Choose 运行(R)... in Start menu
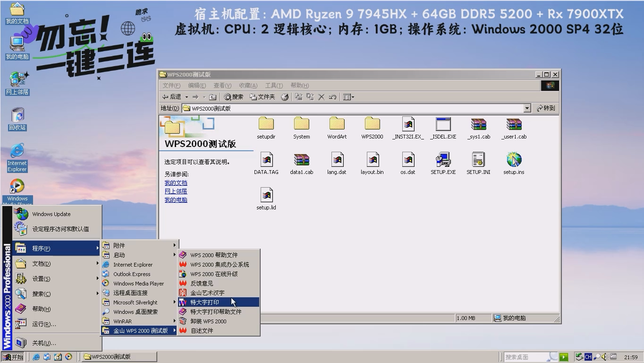 pyautogui.click(x=57, y=324)
